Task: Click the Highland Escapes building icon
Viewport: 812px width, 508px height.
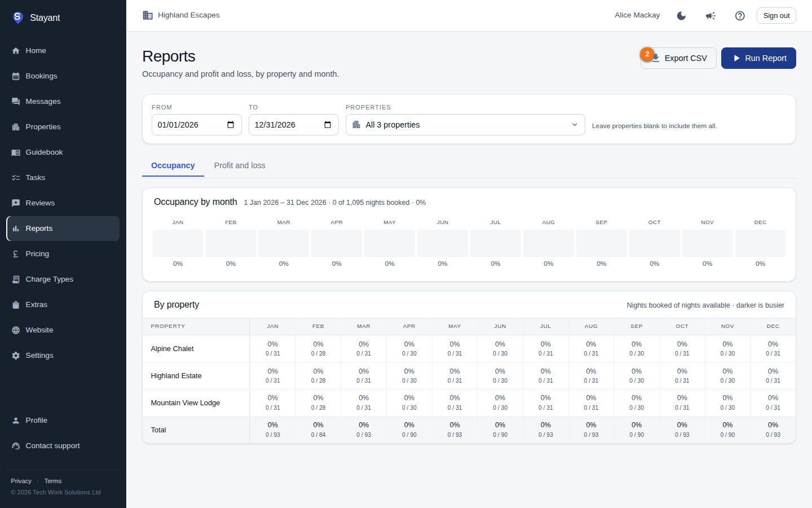Action: (x=148, y=15)
